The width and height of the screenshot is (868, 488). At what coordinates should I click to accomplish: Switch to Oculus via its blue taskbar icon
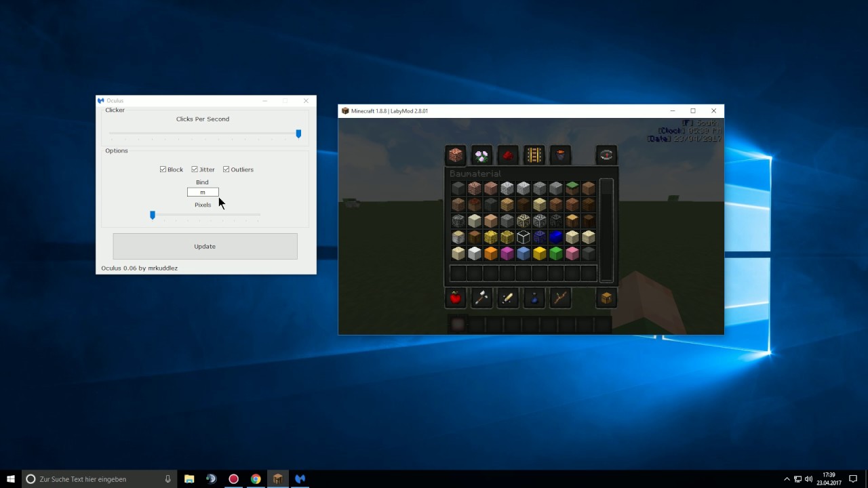[x=300, y=479]
